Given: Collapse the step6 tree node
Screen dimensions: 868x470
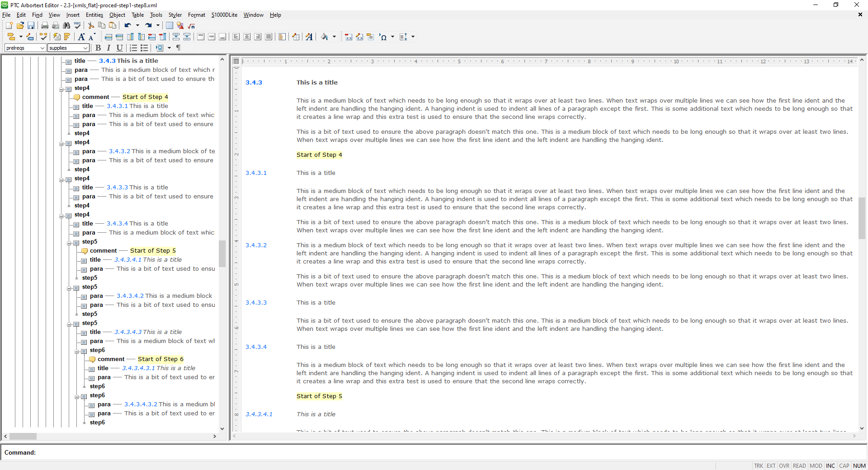Looking at the screenshot, I should [x=76, y=352].
